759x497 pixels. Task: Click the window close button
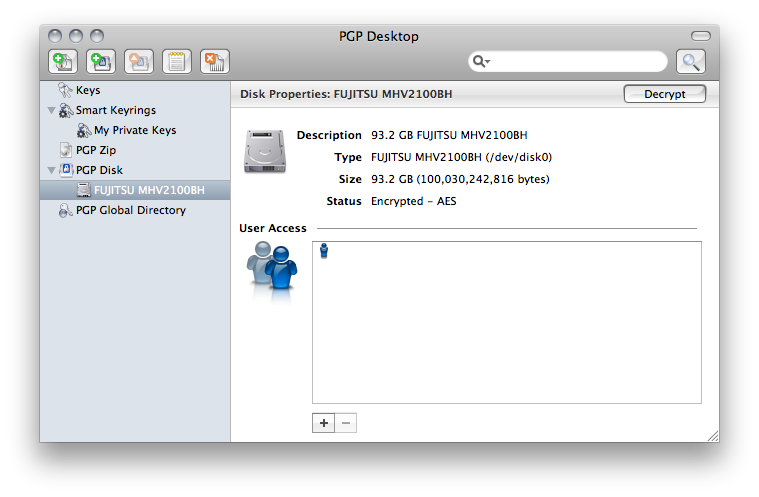tap(55, 36)
